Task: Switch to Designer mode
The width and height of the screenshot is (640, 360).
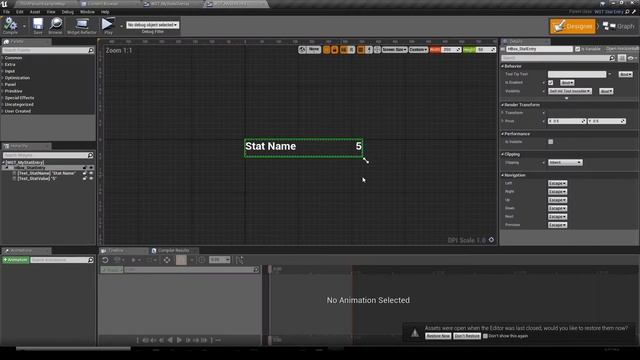Action: coord(572,26)
